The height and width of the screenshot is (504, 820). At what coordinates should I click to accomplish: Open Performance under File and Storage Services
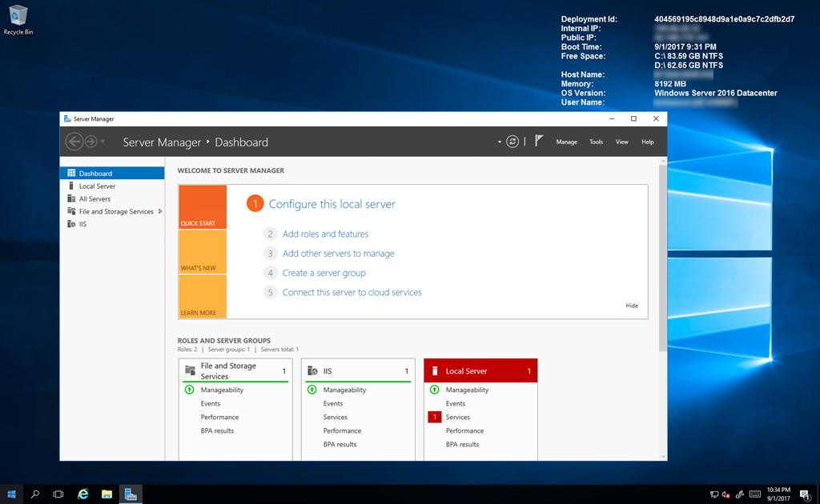pos(219,418)
